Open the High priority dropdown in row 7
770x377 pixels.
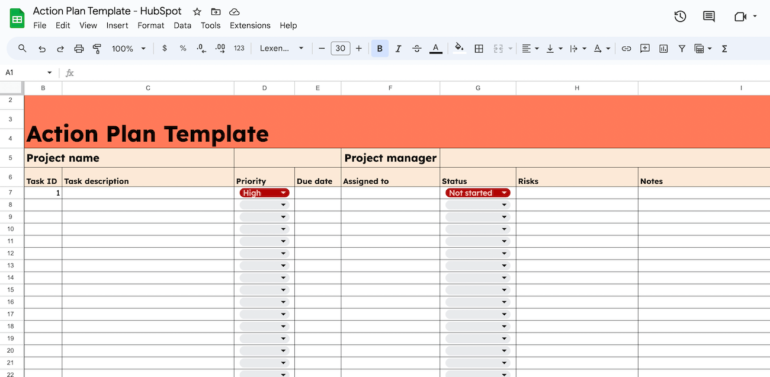pos(265,193)
